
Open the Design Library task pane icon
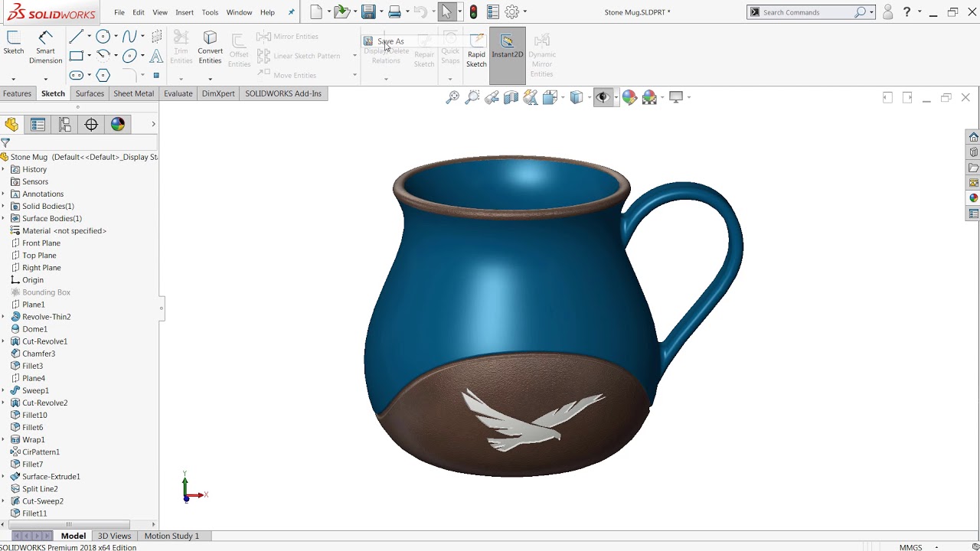coord(973,152)
